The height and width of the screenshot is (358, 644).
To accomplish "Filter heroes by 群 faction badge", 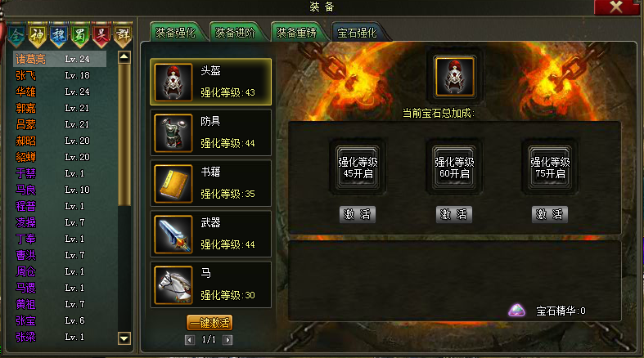I will [123, 36].
